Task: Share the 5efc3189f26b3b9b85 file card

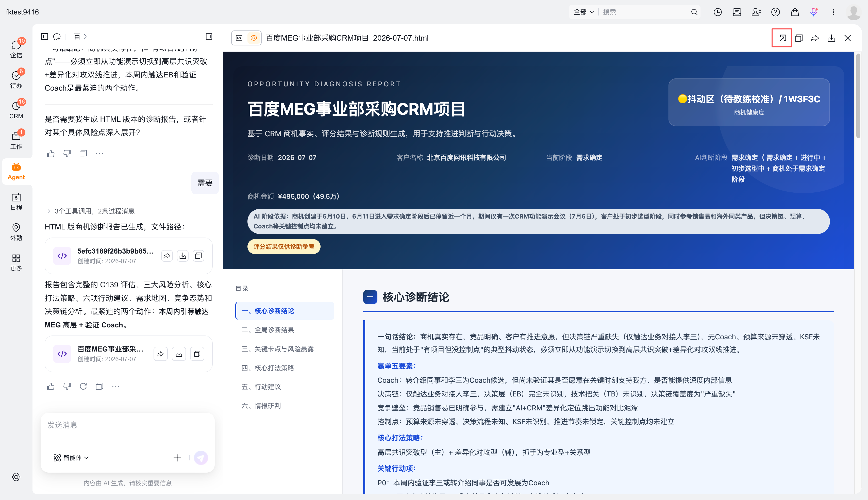Action: tap(166, 256)
